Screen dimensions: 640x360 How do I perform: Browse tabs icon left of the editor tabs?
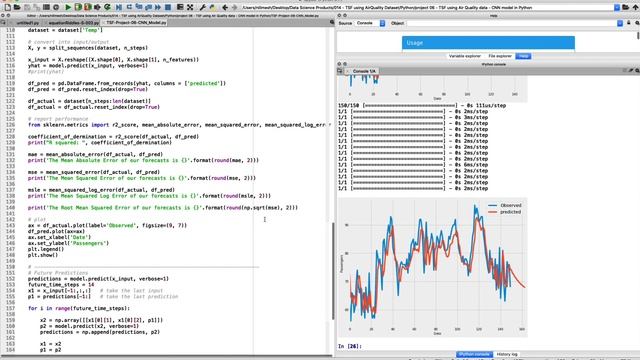tap(3, 22)
